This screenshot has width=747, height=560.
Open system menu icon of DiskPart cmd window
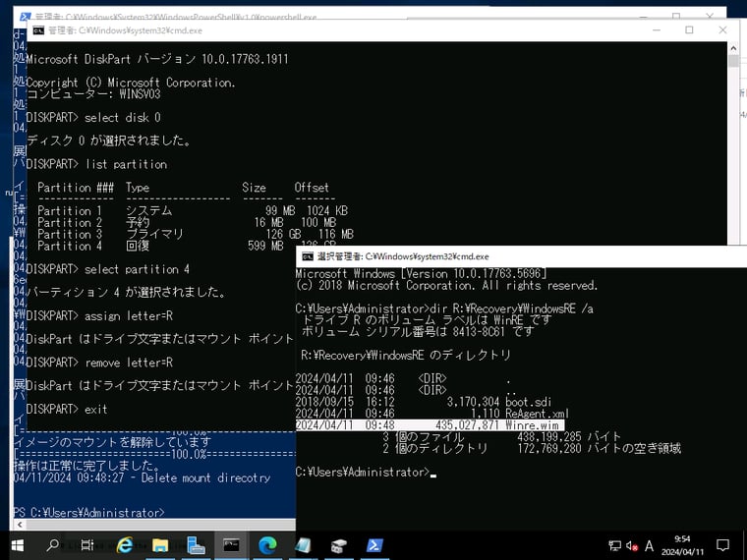[38, 30]
